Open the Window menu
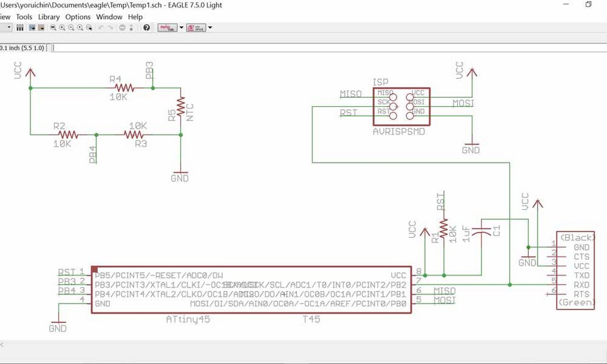 pyautogui.click(x=109, y=17)
